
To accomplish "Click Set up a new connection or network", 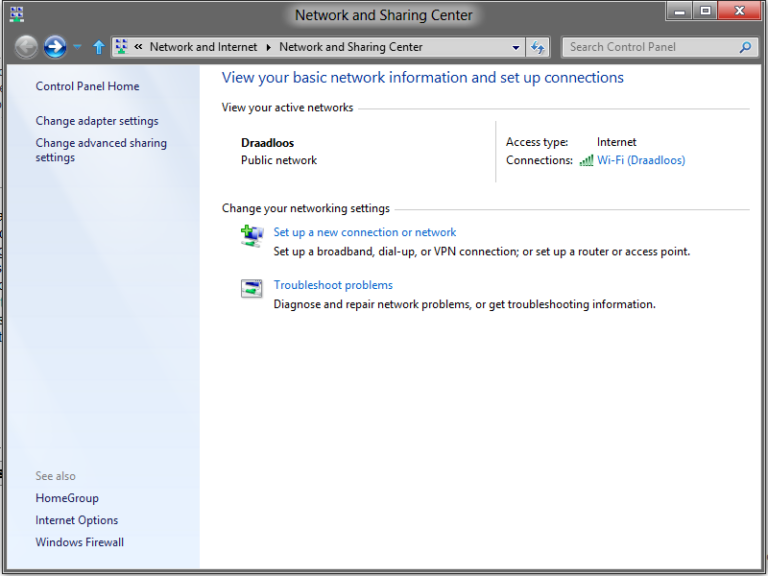I will (x=364, y=232).
